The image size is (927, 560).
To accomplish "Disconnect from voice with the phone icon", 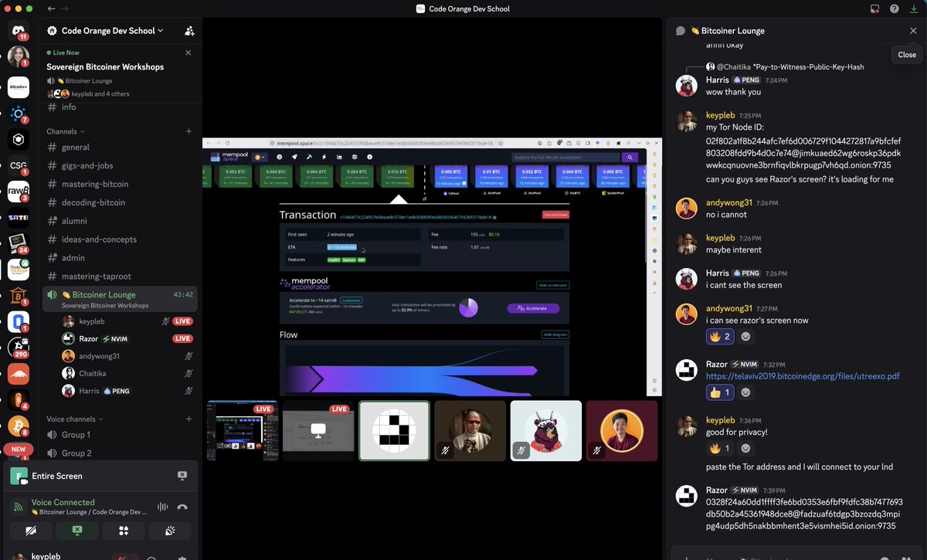I will (x=182, y=507).
